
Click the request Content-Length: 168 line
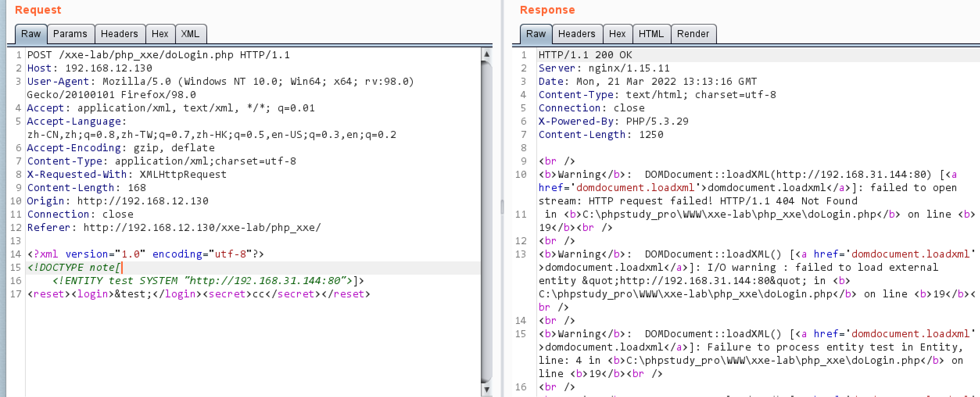tap(86, 188)
